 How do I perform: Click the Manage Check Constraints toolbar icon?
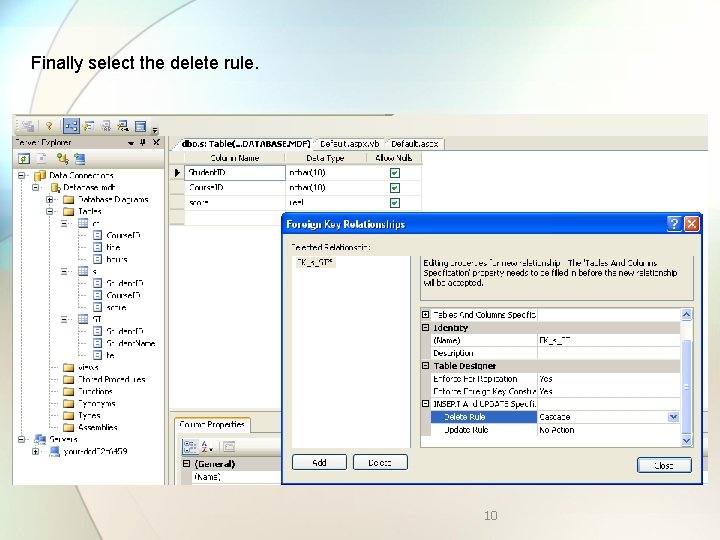141,126
